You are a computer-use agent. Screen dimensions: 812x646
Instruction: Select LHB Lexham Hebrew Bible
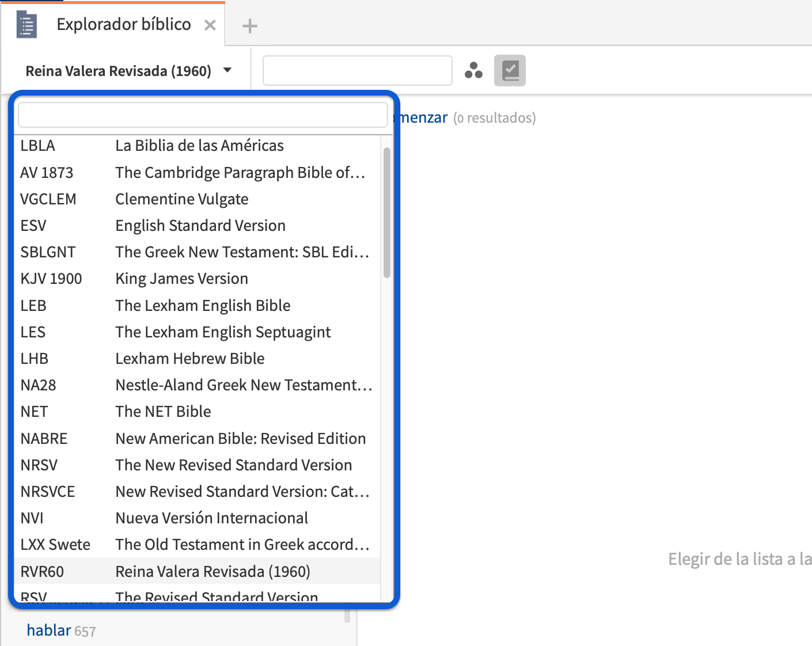(197, 358)
